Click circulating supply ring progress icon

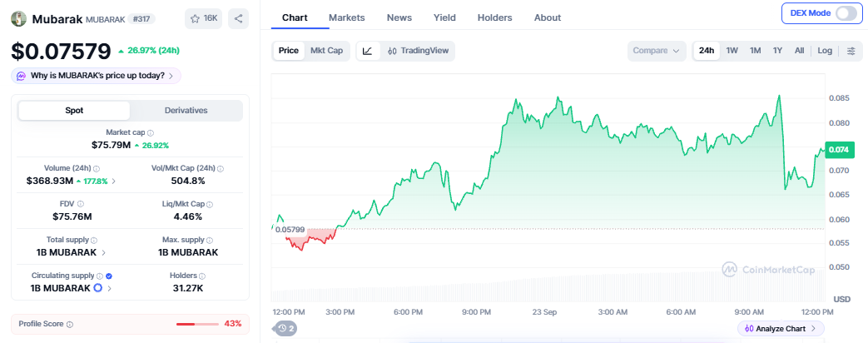[98, 288]
